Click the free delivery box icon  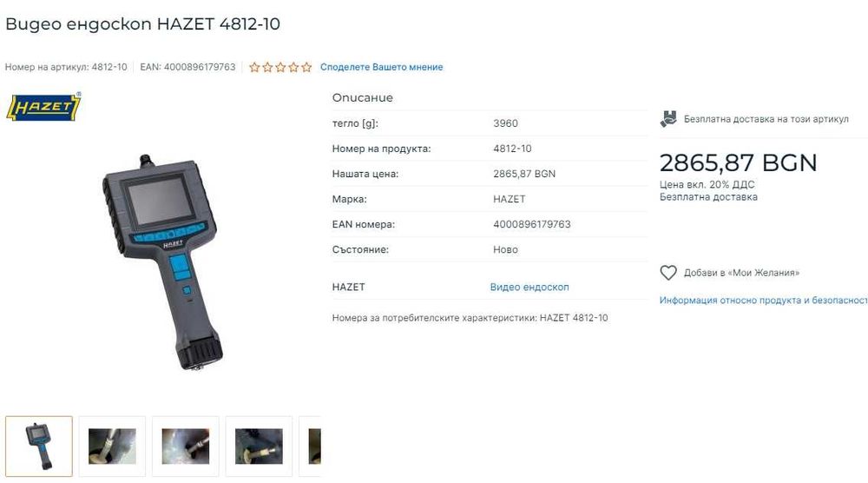click(x=668, y=118)
